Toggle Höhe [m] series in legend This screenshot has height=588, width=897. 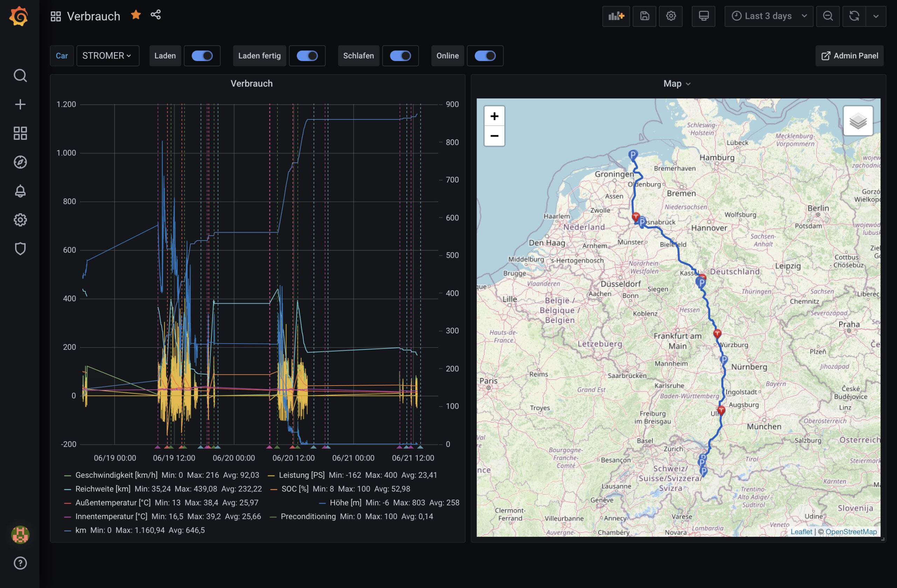coord(345,503)
